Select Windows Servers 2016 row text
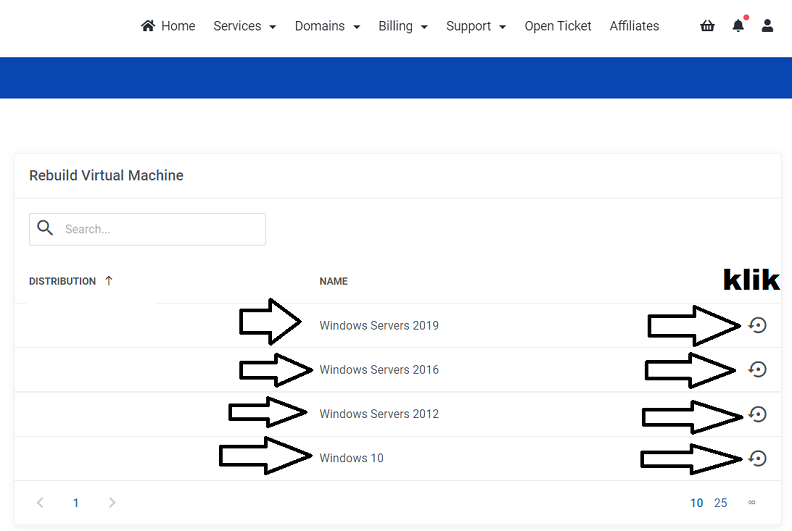 pyautogui.click(x=379, y=370)
